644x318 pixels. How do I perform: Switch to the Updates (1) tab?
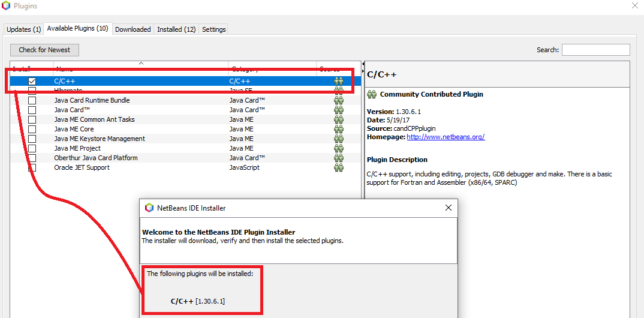coord(24,29)
